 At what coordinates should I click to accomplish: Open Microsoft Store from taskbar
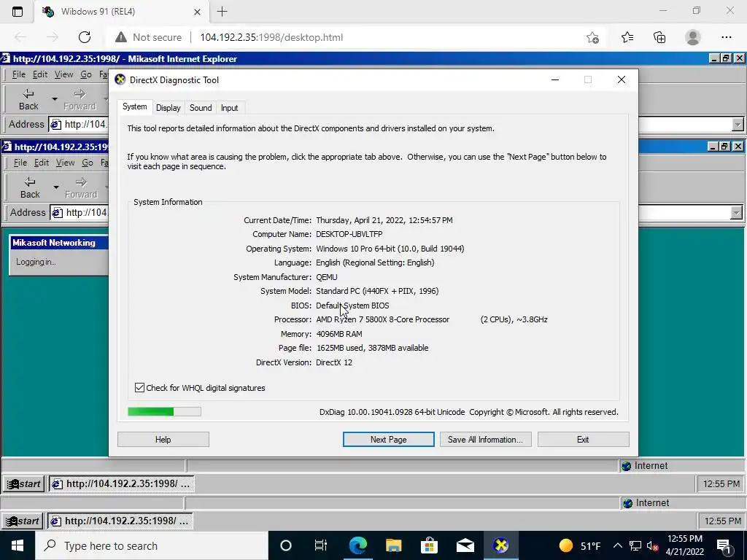(x=429, y=545)
